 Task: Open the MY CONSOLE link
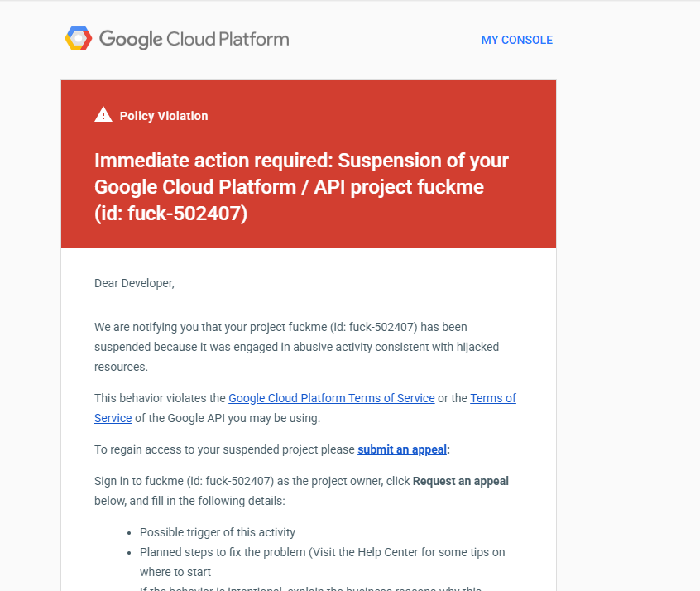click(516, 40)
